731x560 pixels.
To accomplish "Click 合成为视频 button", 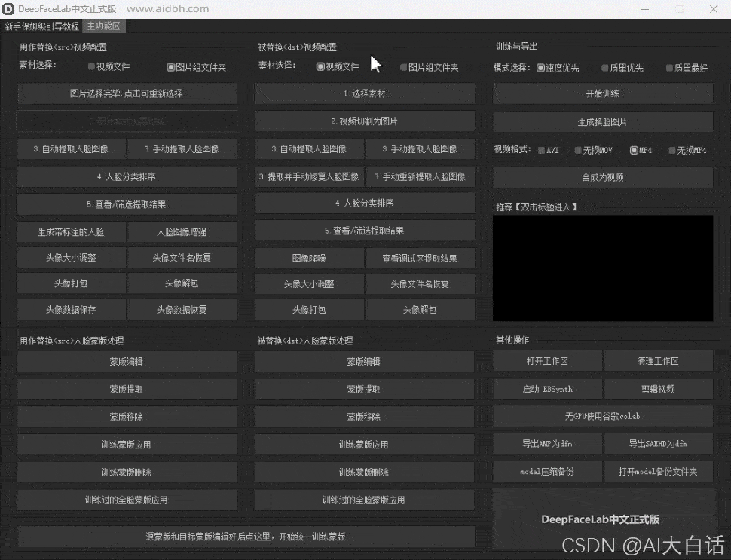I will (x=603, y=177).
